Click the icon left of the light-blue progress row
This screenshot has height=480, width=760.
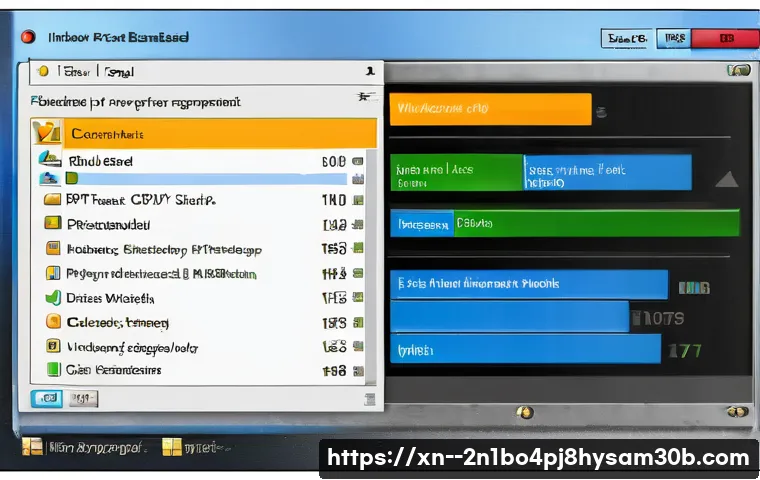pyautogui.click(x=49, y=178)
